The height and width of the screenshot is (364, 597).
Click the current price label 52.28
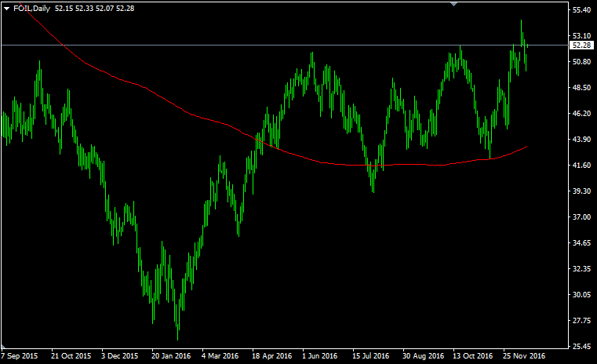(x=581, y=45)
